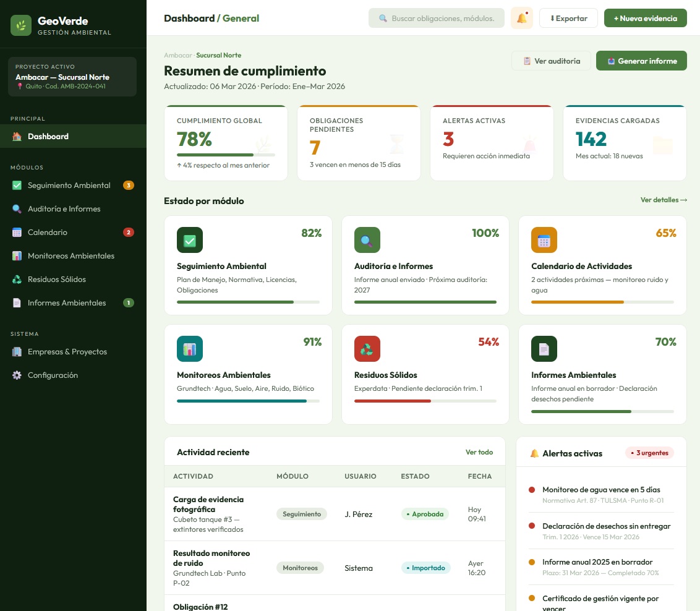Click the Calendario icon in sidebar

(x=17, y=232)
